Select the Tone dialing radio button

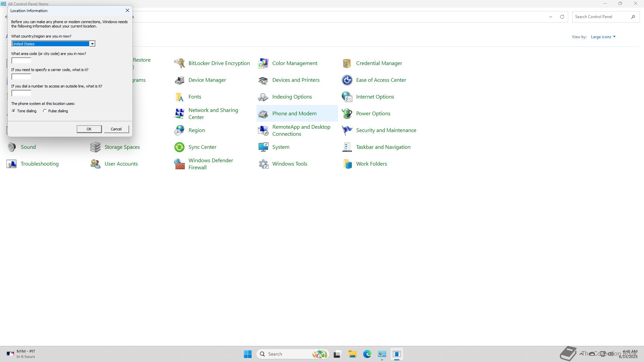pyautogui.click(x=14, y=111)
